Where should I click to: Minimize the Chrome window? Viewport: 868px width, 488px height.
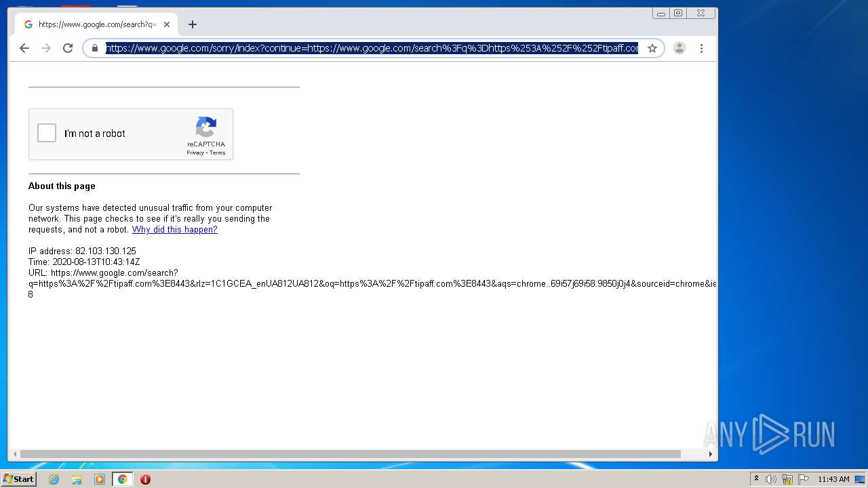click(x=661, y=13)
